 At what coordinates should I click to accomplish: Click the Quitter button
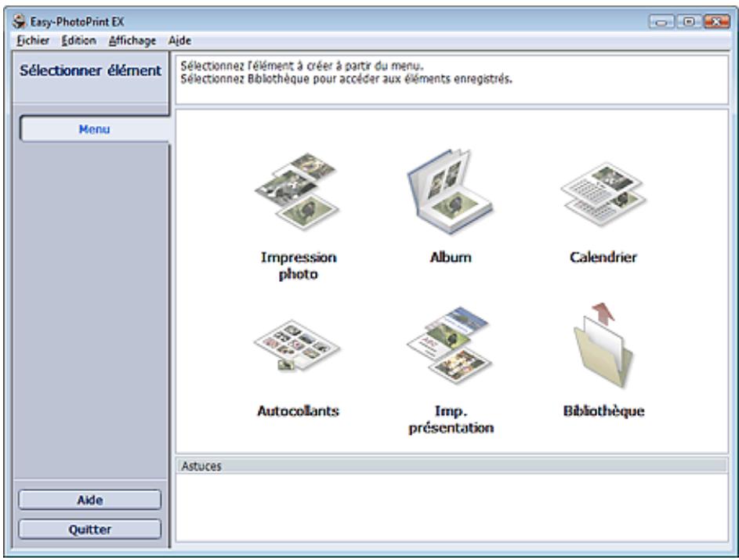89,529
